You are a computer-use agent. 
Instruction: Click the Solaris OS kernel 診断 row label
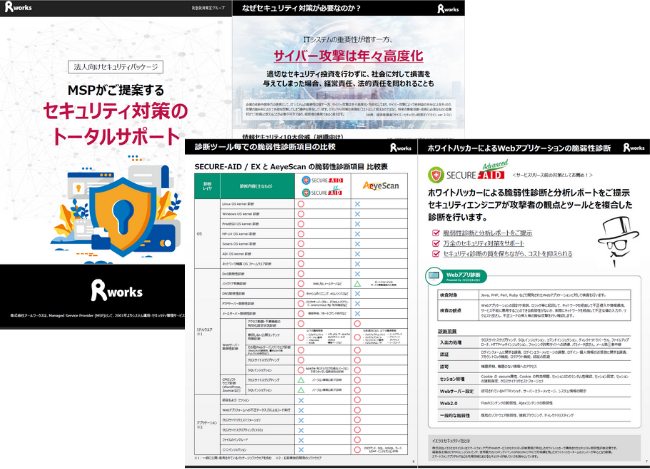239,244
